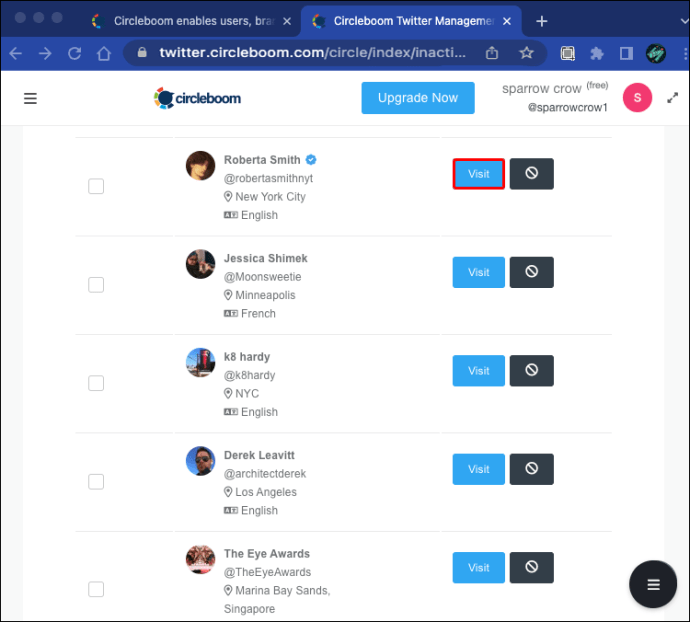Click the Circleboom logo
The image size is (690, 622).
197,98
